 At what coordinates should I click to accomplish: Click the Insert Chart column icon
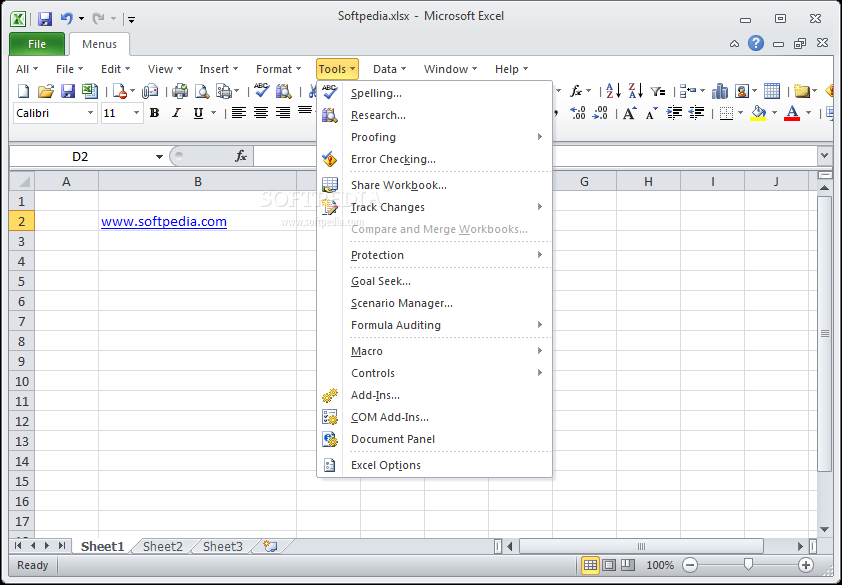[x=719, y=91]
